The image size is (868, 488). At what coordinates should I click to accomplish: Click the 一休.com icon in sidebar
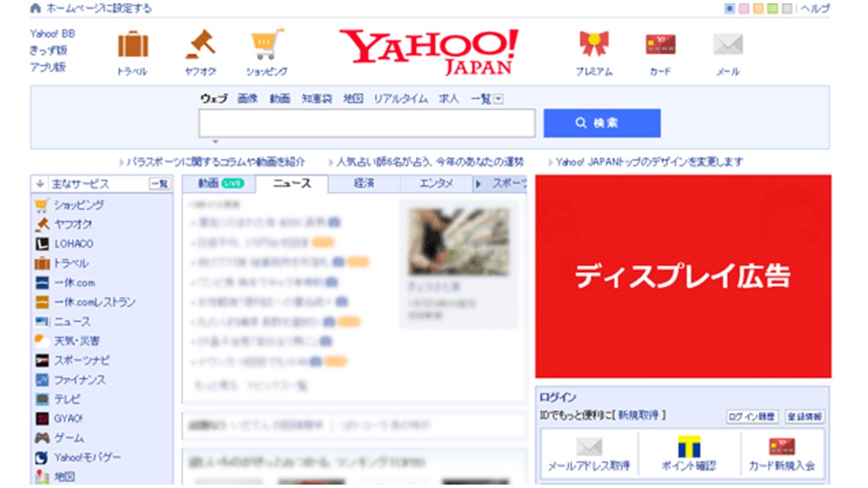coord(42,283)
